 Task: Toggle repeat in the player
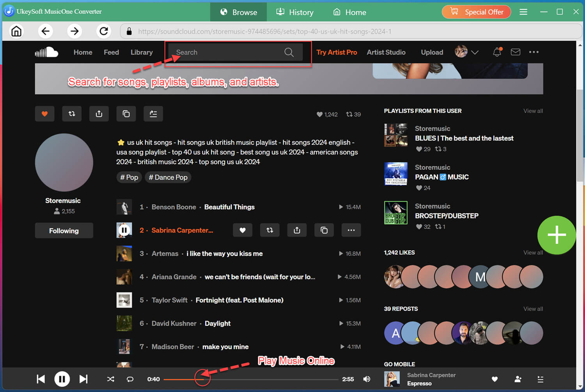point(130,379)
